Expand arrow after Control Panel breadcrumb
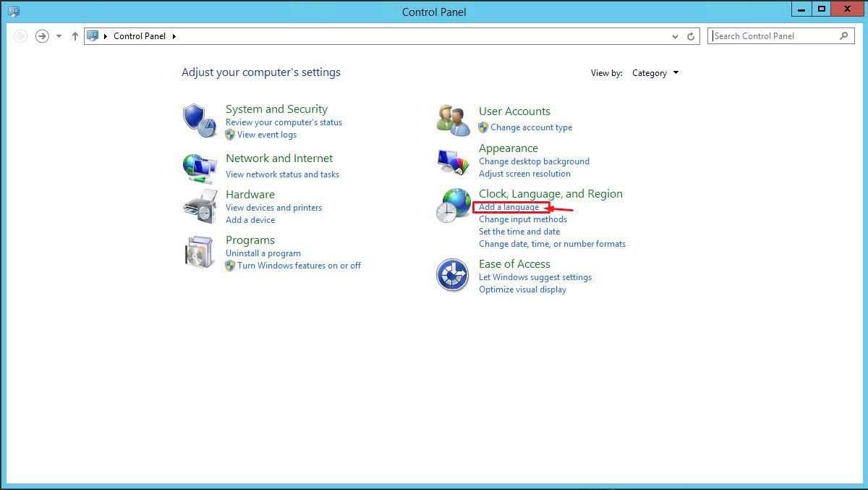The image size is (868, 490). (x=174, y=36)
